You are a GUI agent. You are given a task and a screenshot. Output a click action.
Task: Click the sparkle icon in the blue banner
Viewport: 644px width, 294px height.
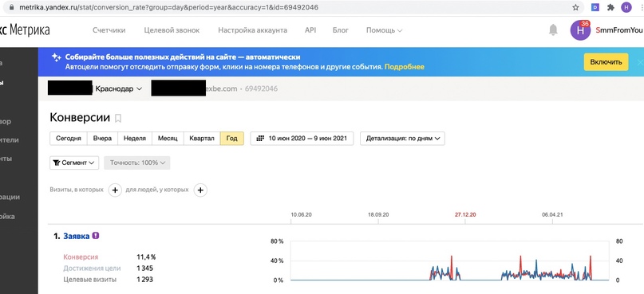coord(57,57)
